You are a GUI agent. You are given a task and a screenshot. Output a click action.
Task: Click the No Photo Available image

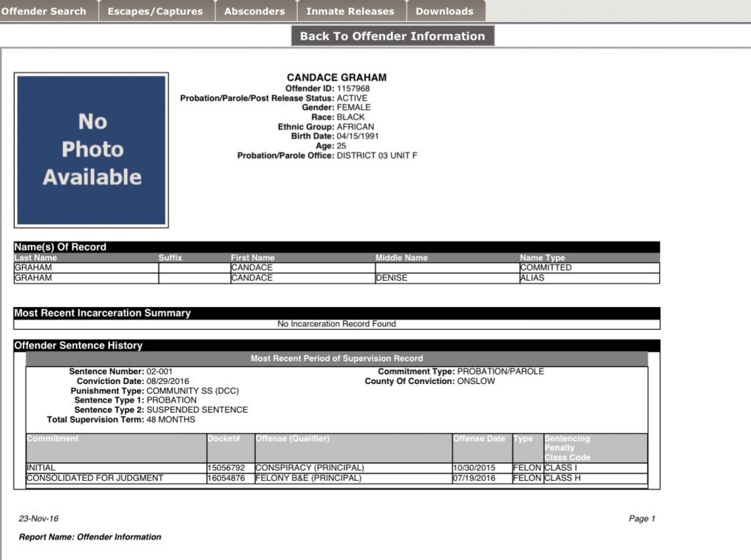pos(92,150)
